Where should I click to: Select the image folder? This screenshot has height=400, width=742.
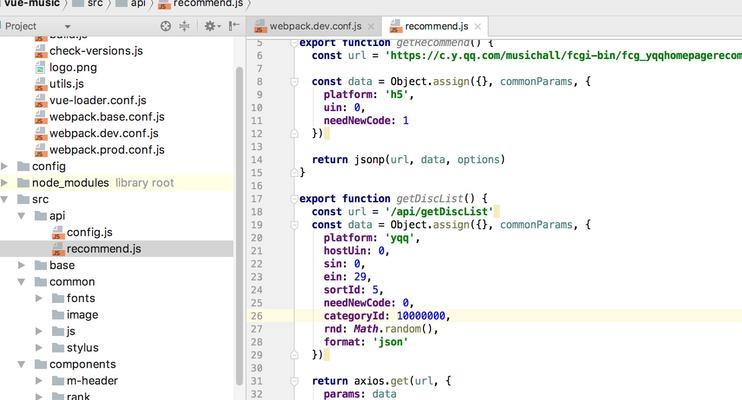[x=82, y=315]
